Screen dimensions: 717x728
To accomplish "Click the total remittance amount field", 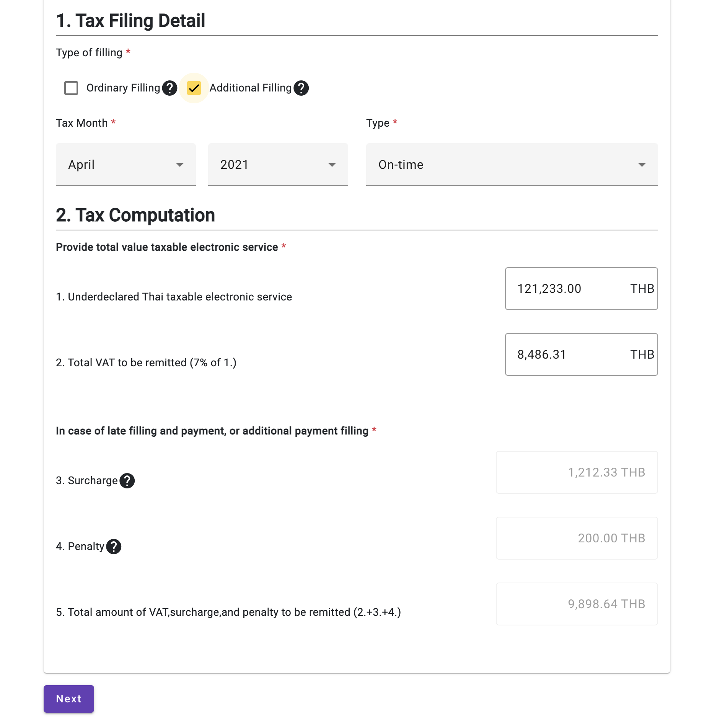I will tap(576, 604).
